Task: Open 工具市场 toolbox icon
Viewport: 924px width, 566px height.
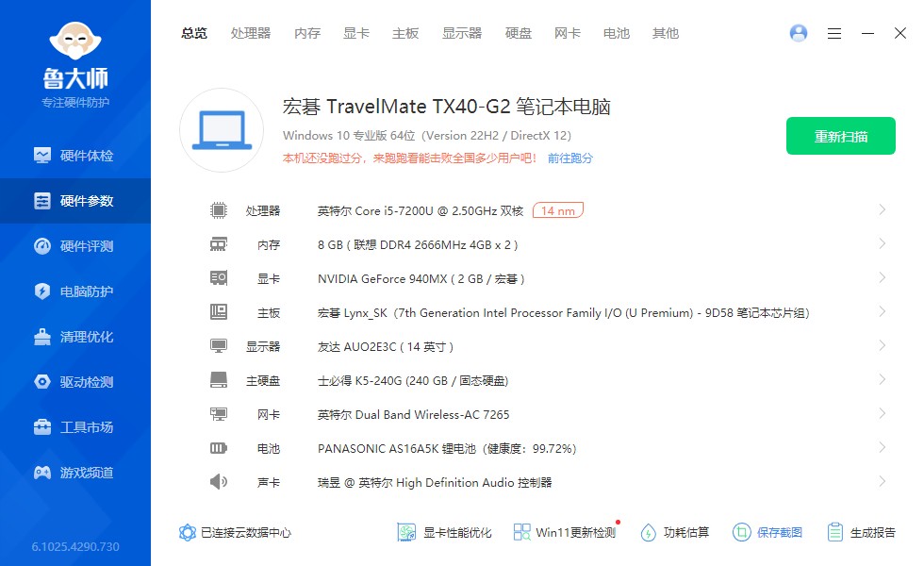Action: (42, 426)
